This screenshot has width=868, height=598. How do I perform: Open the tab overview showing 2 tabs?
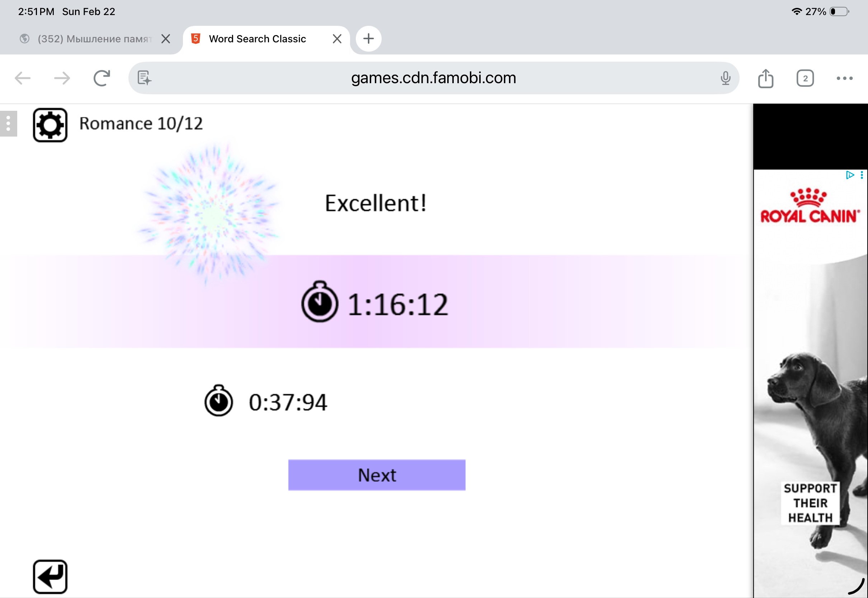805,78
